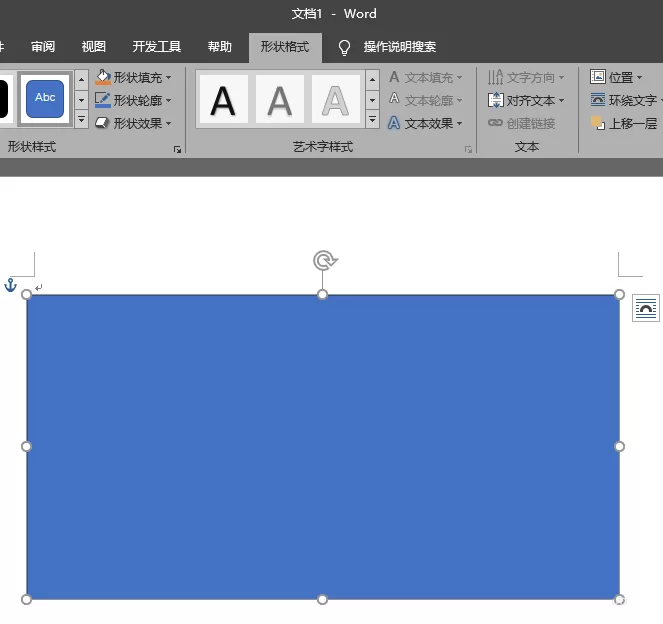The height and width of the screenshot is (624, 663).
Task: Apply the black A WordArt style
Action: point(223,99)
